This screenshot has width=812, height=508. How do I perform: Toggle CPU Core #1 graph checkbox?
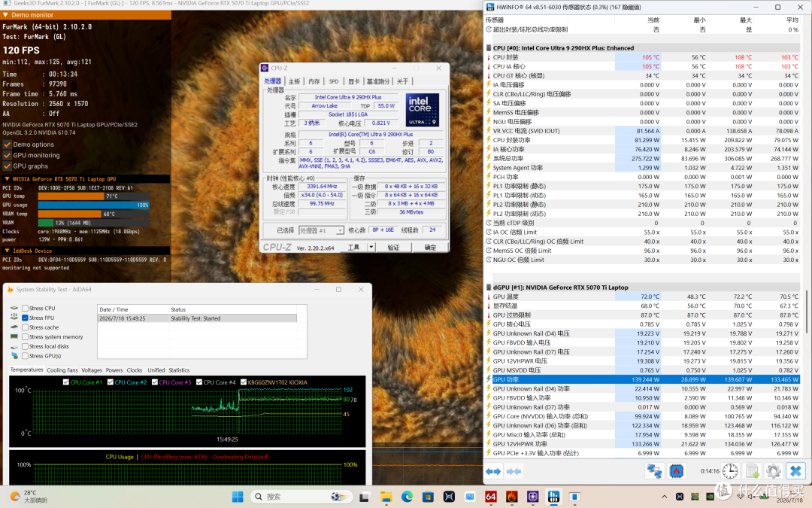pos(65,382)
